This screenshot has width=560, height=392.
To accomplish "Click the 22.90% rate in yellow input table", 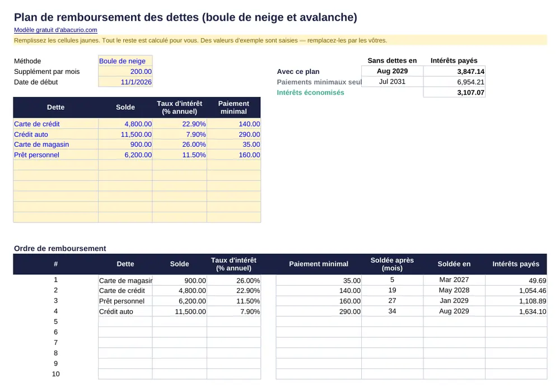I will (x=180, y=124).
